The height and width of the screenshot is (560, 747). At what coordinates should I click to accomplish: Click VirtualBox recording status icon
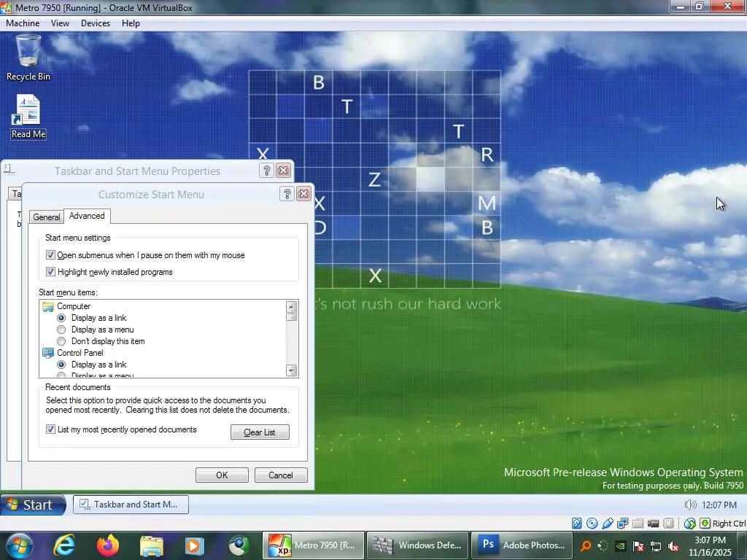(x=668, y=524)
